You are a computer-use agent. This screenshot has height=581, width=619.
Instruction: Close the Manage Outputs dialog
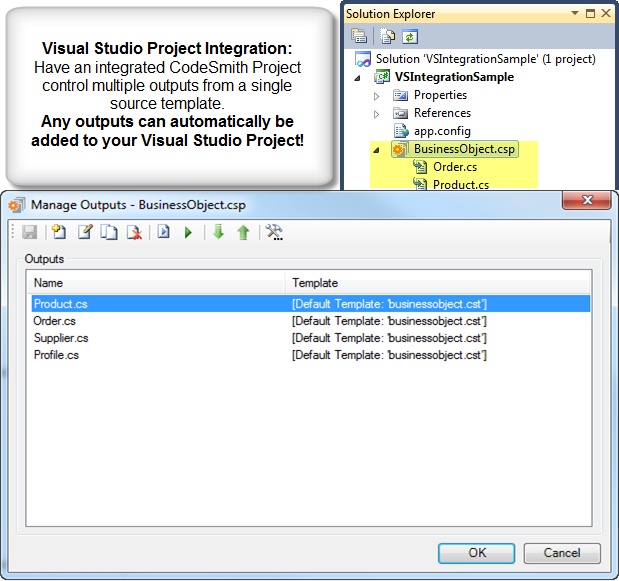pos(587,200)
